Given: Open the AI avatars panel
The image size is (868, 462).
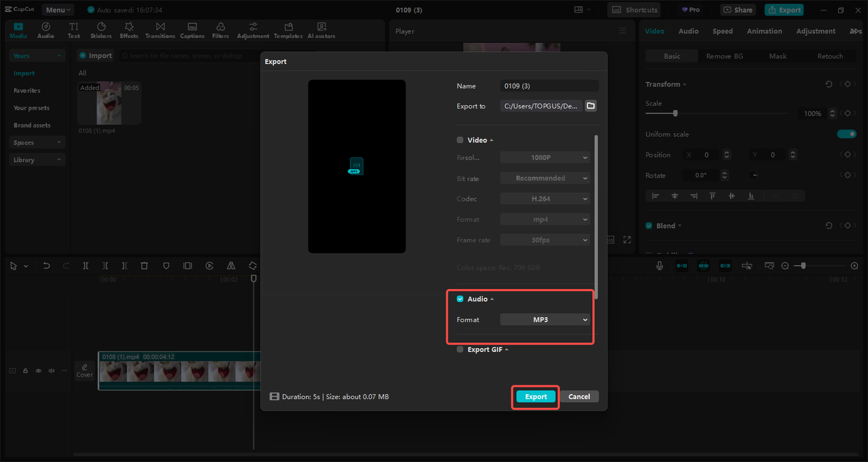Looking at the screenshot, I should click(x=321, y=30).
